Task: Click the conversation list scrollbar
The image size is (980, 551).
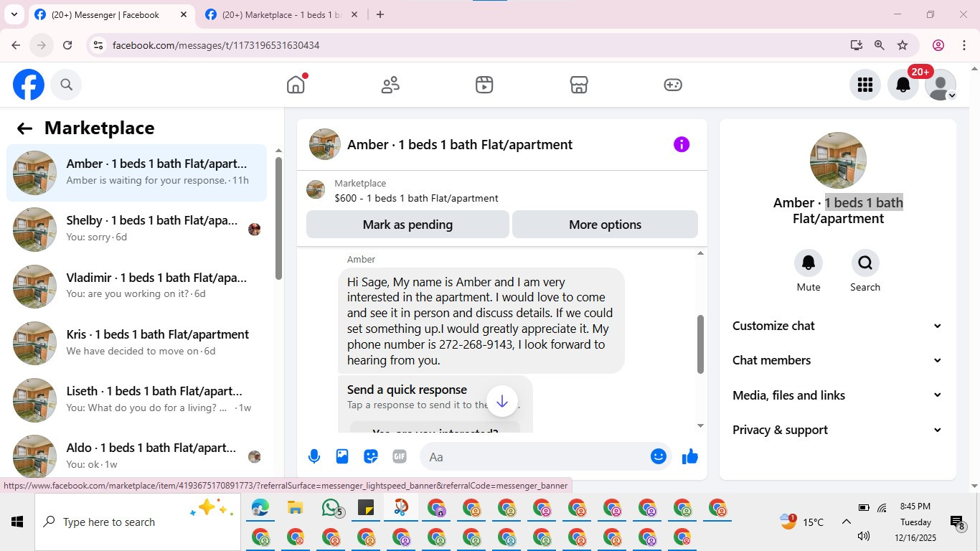Action: [x=279, y=219]
